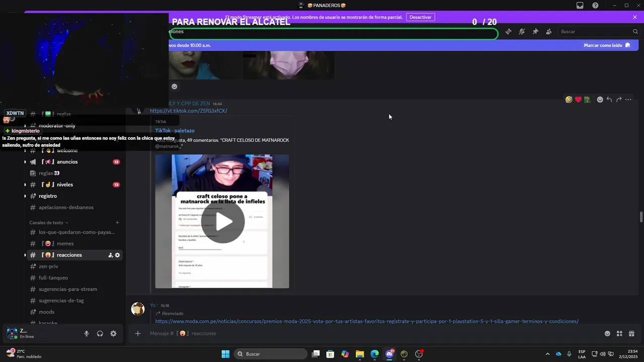Open user settings gear in user panel

(x=113, y=333)
